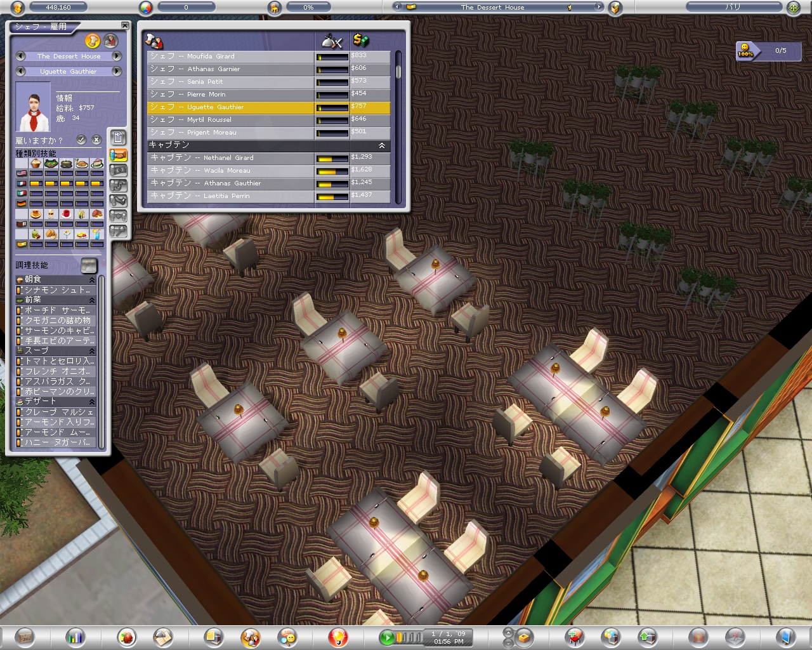This screenshot has height=650, width=812.
Task: Select chef Myrtil Roussel
Action: click(269, 120)
